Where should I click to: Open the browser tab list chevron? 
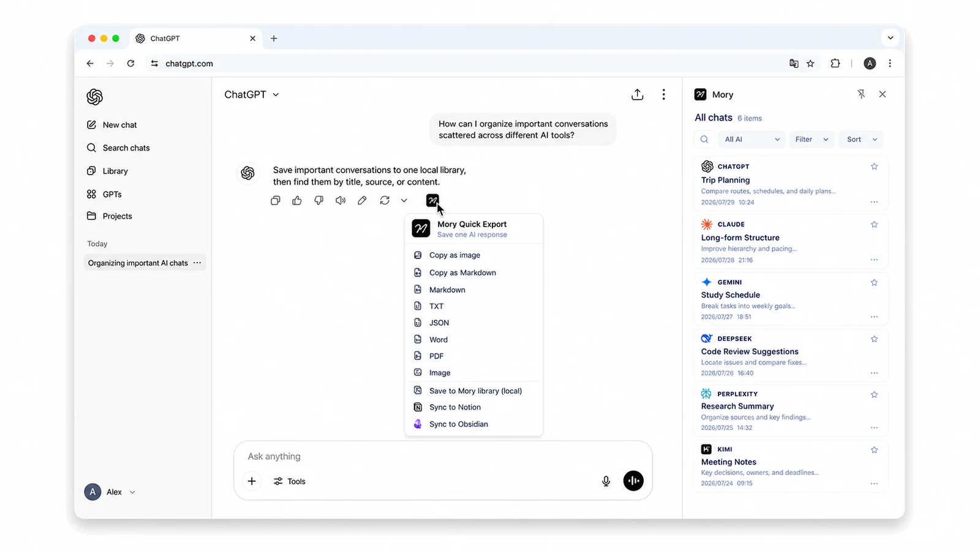click(x=890, y=38)
